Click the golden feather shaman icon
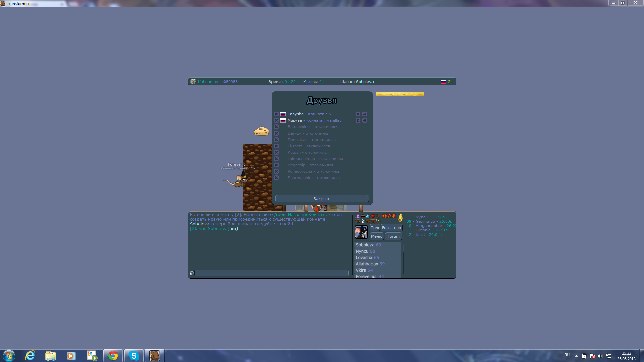644x362 pixels. click(400, 218)
